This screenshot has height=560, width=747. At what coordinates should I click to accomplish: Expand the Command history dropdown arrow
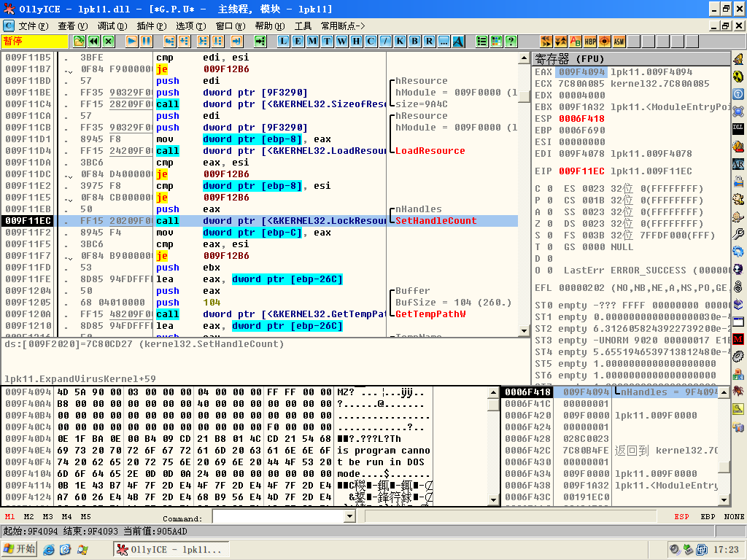(x=348, y=517)
